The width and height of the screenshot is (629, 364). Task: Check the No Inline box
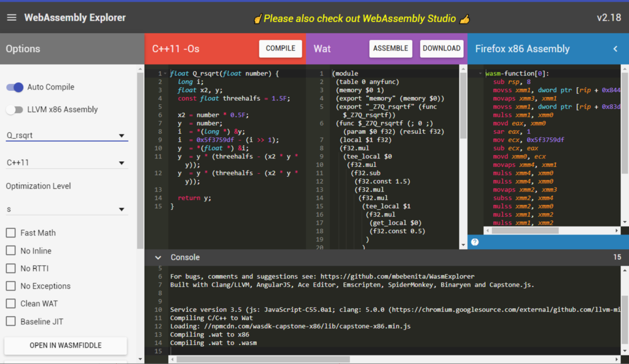[9, 250]
